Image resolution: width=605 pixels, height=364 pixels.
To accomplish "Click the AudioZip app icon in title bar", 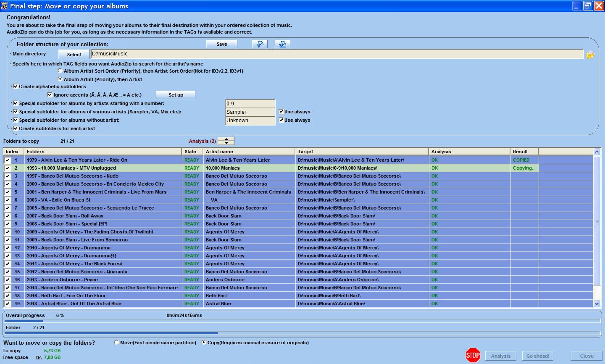I will tap(5, 6).
